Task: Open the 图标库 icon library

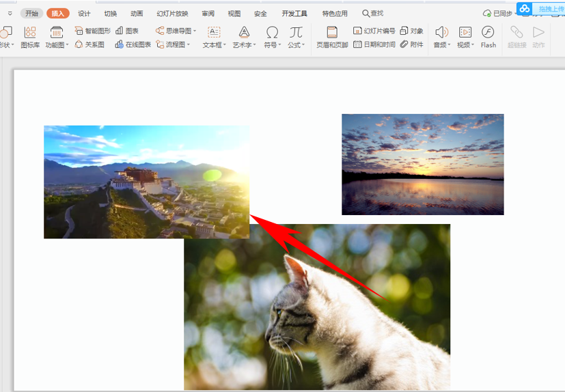Action: 30,37
